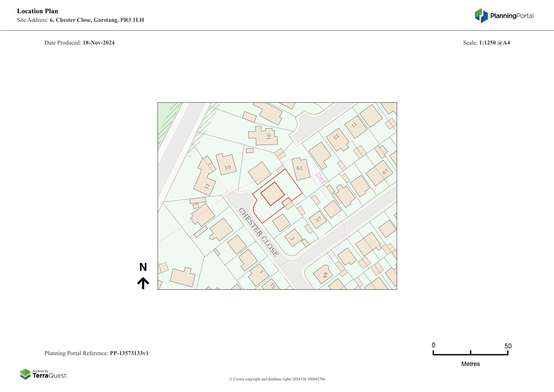
Task: Click the Scale 1:1250 @A4 text
Action: click(486, 43)
